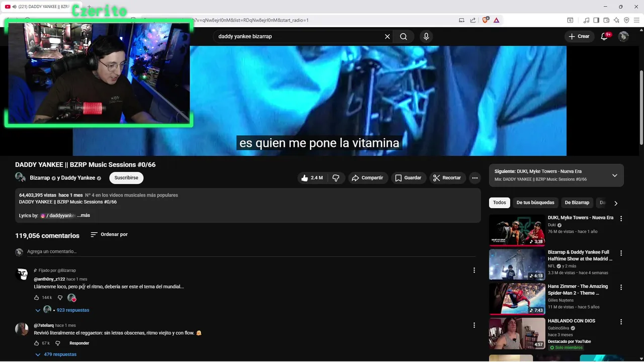Start voice search with the microphone icon

coord(426,37)
